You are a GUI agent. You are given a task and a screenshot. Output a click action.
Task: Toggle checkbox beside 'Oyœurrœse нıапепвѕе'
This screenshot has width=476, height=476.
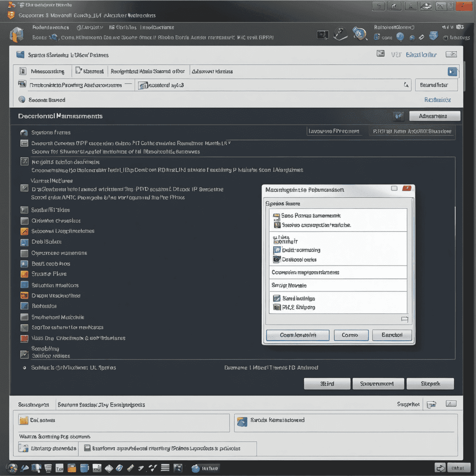point(24,253)
